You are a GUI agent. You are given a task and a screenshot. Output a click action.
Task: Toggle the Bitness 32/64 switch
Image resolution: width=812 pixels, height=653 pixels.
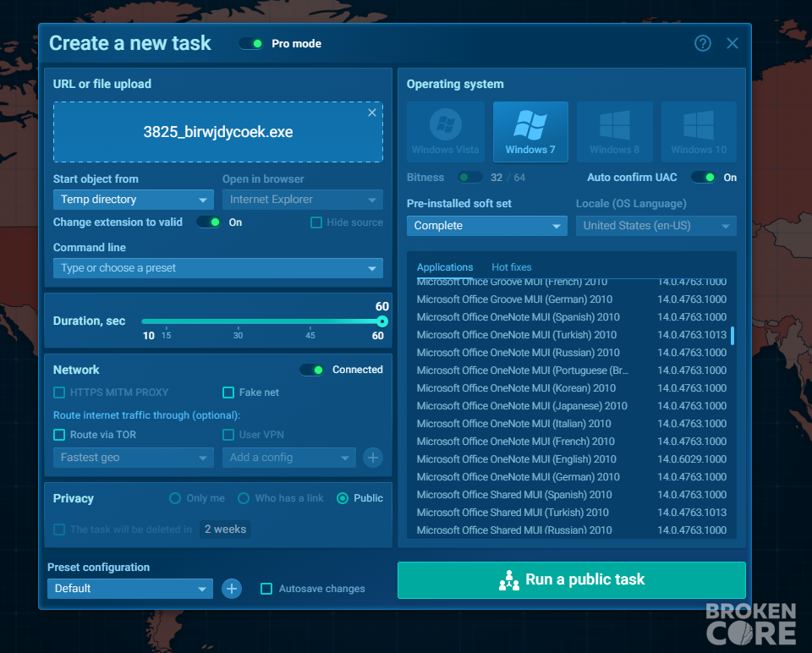click(x=470, y=178)
